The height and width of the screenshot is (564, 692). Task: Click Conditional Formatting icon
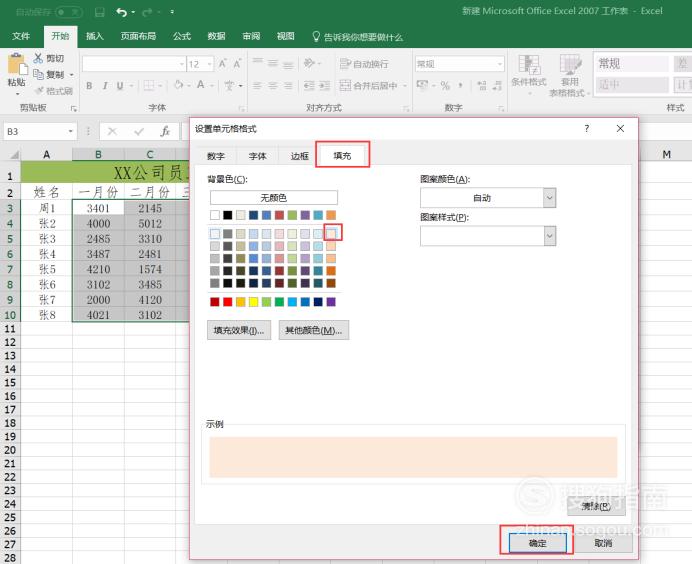(x=529, y=65)
